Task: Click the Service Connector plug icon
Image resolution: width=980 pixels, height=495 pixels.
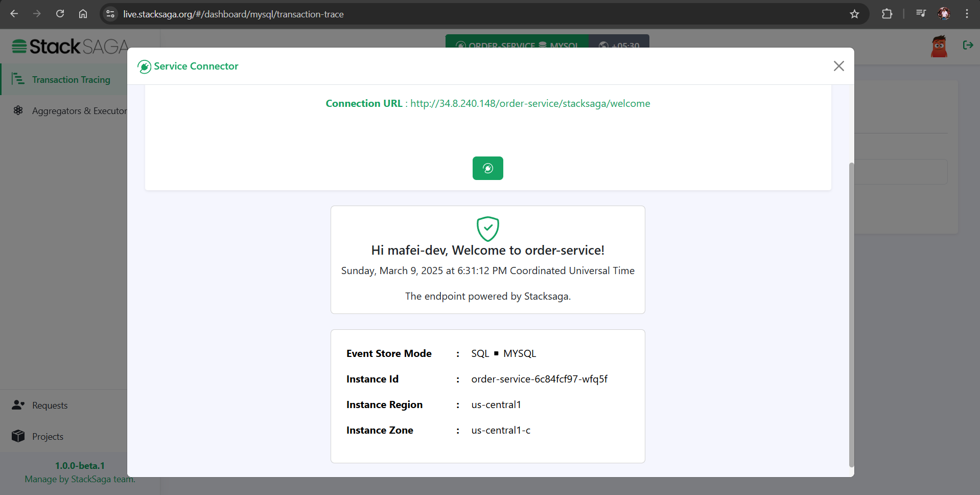Action: click(144, 66)
